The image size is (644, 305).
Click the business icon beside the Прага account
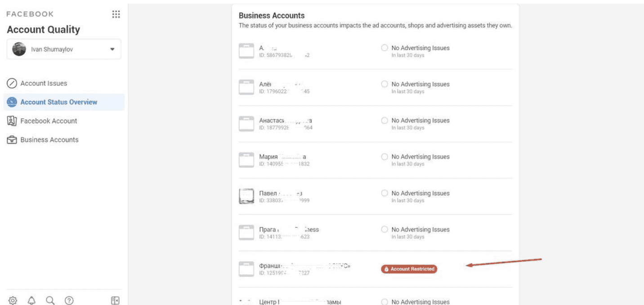point(246,233)
